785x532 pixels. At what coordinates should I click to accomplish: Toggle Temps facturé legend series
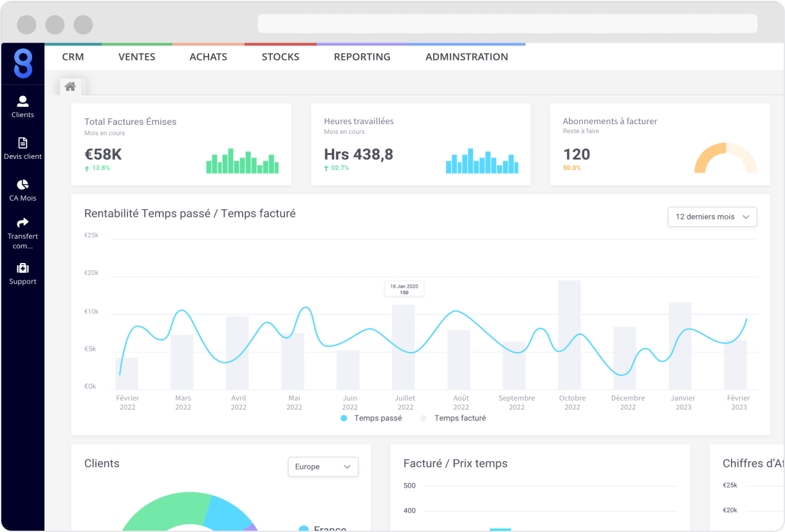[453, 418]
